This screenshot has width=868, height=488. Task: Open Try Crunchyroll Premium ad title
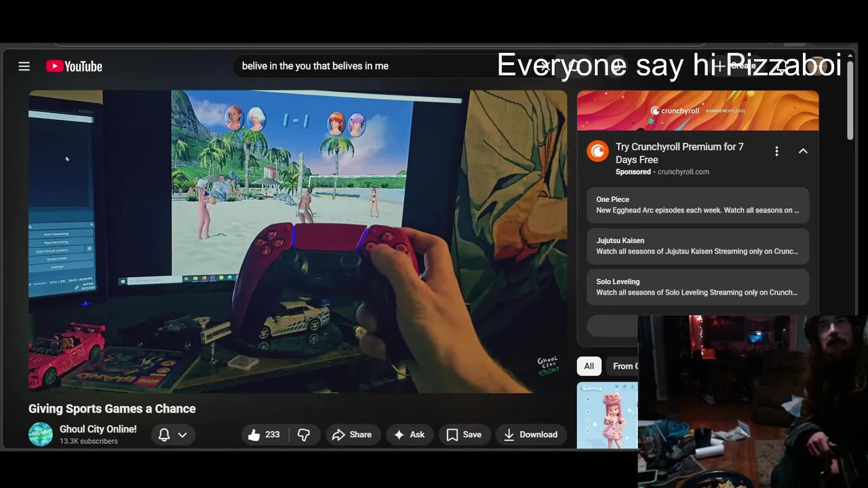pos(679,153)
